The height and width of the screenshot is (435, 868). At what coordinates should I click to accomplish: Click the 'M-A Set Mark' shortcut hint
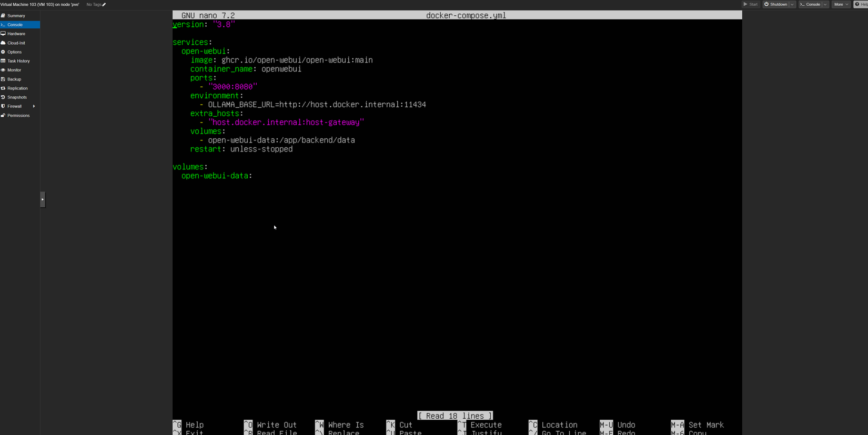point(698,425)
